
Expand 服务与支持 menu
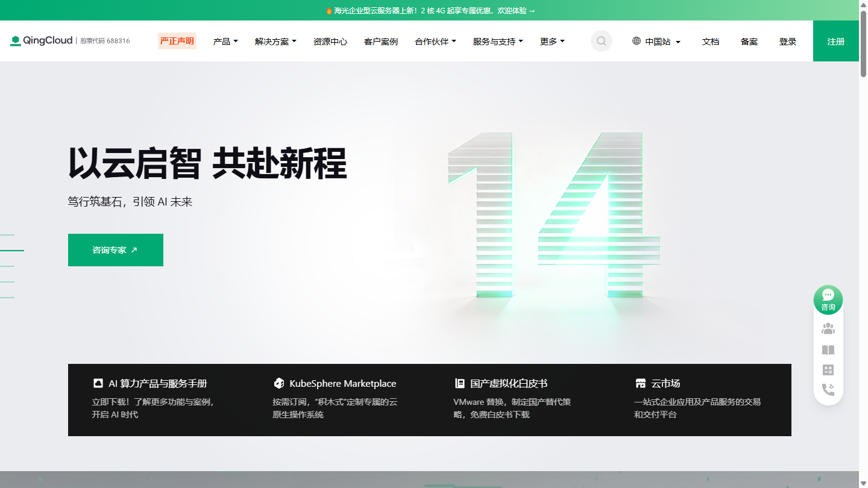tap(498, 42)
